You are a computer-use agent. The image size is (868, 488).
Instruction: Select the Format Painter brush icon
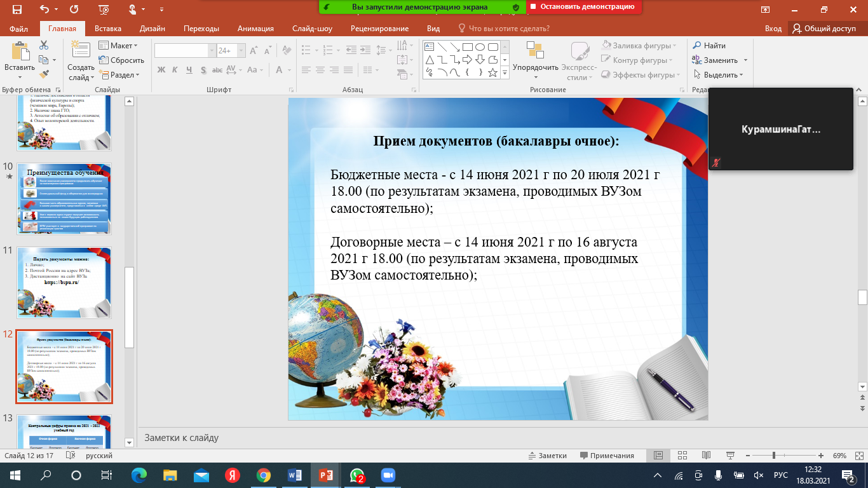pyautogui.click(x=44, y=74)
